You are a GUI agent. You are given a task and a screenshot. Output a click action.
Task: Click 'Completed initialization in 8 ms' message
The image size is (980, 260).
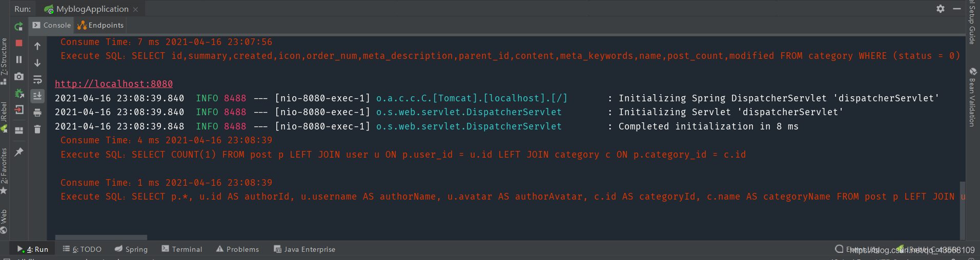click(708, 126)
